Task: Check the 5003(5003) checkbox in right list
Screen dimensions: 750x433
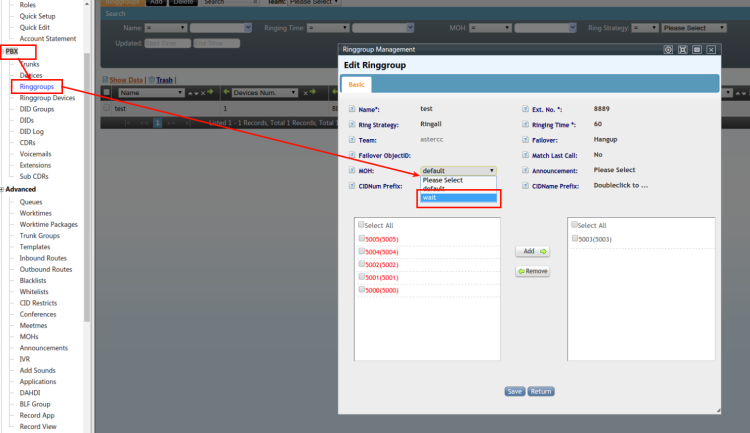Action: 575,239
